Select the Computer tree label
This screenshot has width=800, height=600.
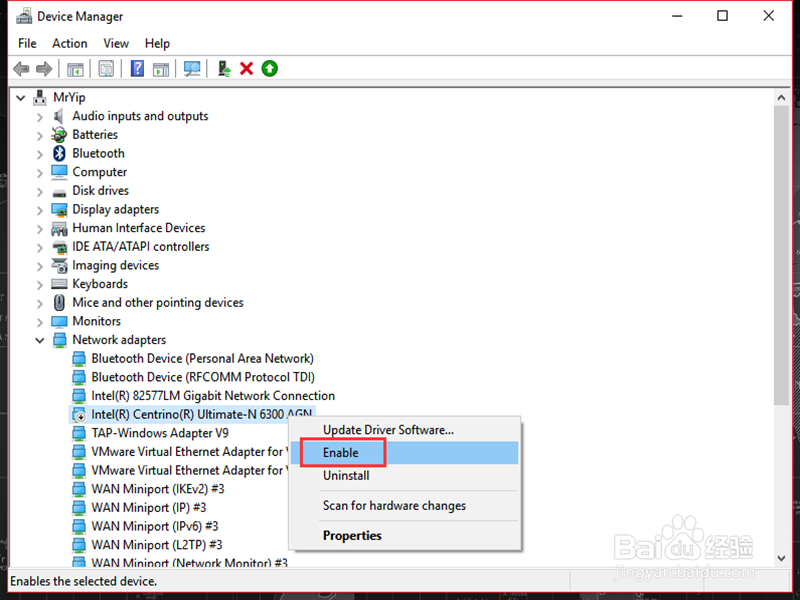click(x=99, y=172)
